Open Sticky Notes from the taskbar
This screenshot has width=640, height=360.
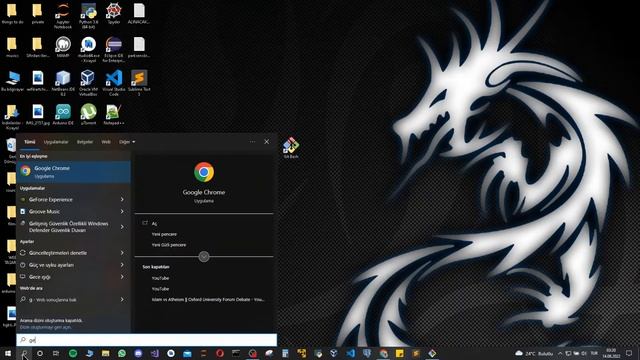tap(400, 353)
